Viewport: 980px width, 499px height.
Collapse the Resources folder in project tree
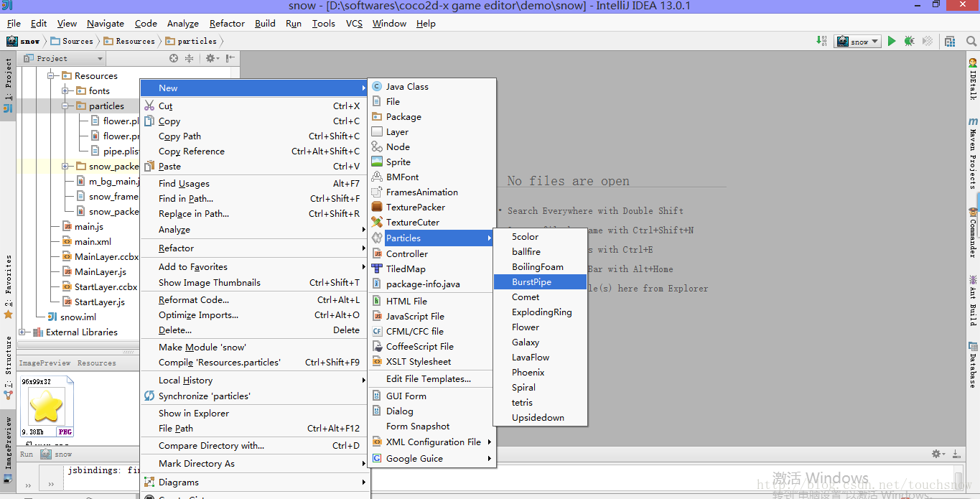click(x=51, y=75)
